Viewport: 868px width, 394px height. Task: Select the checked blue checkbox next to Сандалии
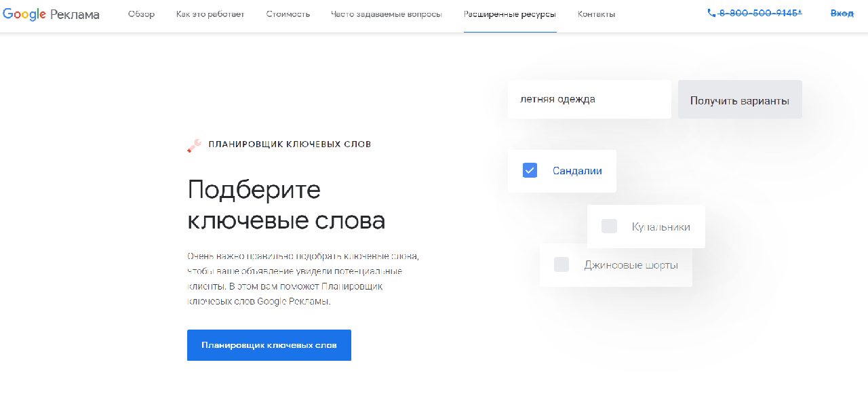(530, 170)
